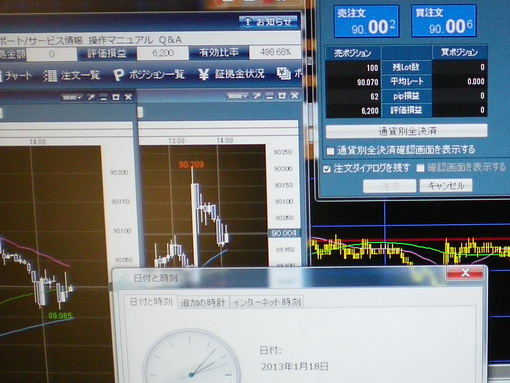Switch to the 追加の時計 tab
The height and width of the screenshot is (383, 510).
(x=203, y=302)
